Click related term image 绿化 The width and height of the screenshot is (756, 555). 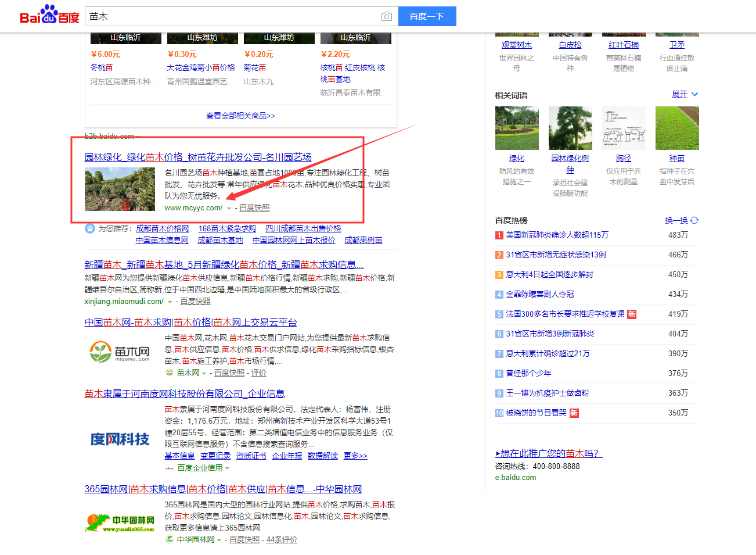tap(517, 128)
